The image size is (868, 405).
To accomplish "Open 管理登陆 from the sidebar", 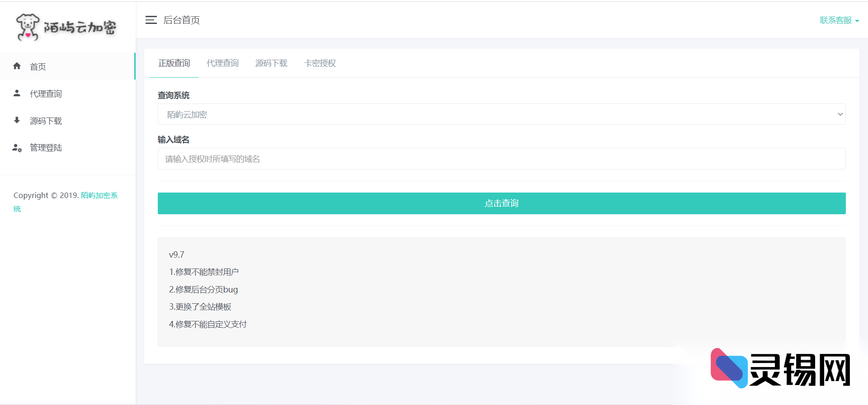I will pos(46,148).
